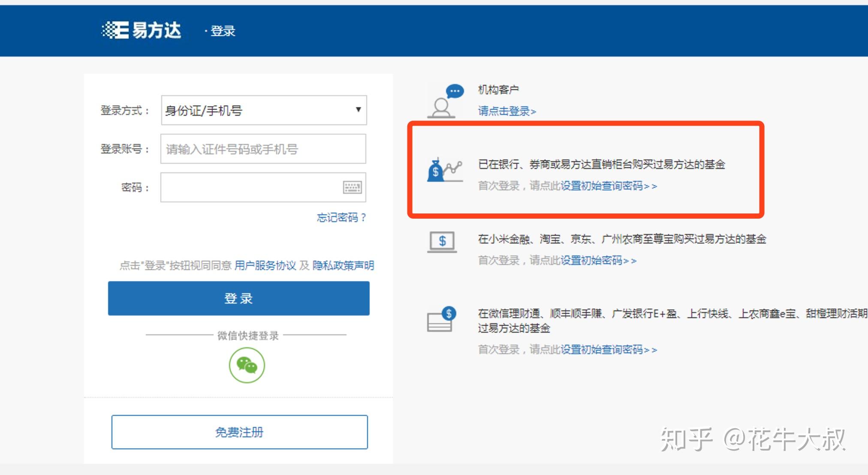Expand the login method dropdown arrow
This screenshot has width=868, height=475.
[x=358, y=110]
